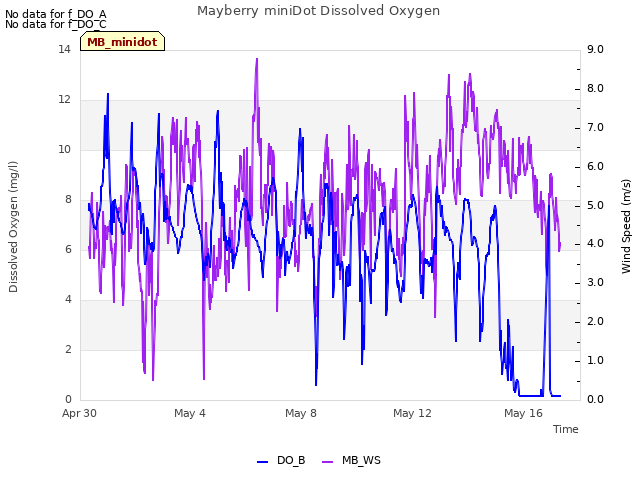640x480 pixels.
Task: Click the May 12 x-axis tick label
Action: coord(412,413)
